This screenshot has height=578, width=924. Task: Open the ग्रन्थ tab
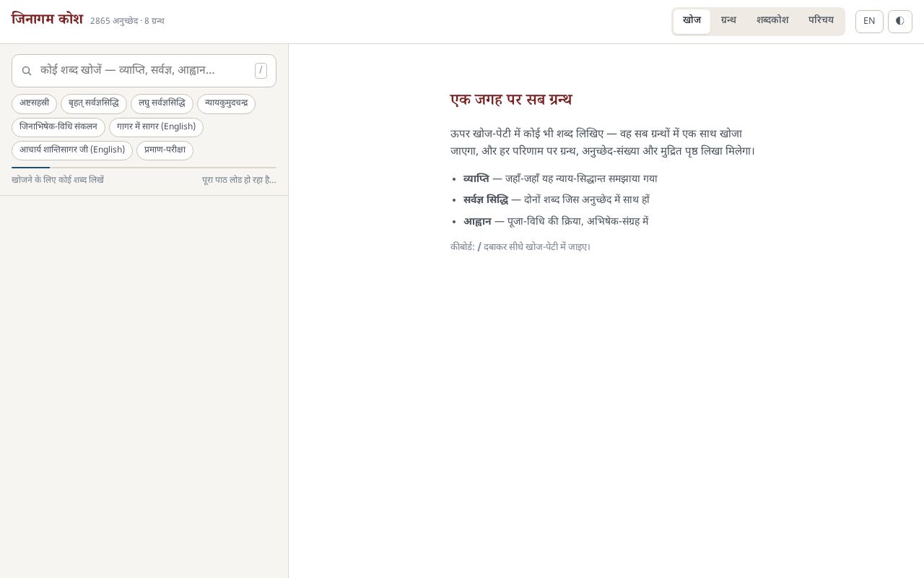[728, 21]
